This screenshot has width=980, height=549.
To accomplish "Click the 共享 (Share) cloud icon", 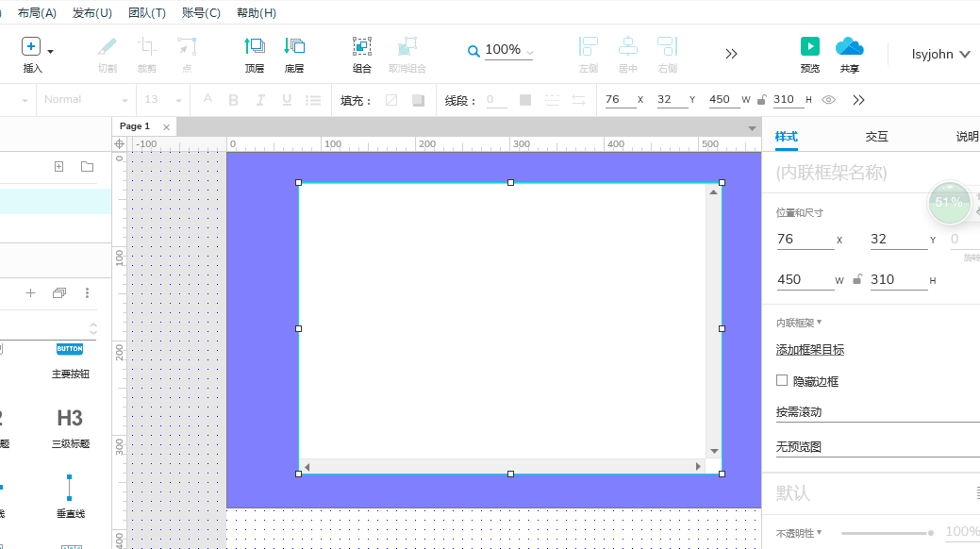I will tap(850, 46).
